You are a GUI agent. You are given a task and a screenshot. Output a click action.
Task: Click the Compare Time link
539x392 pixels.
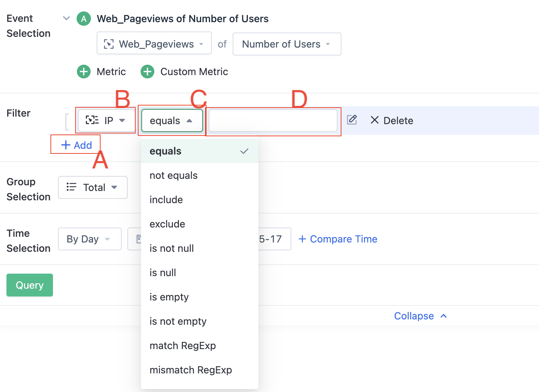point(338,239)
